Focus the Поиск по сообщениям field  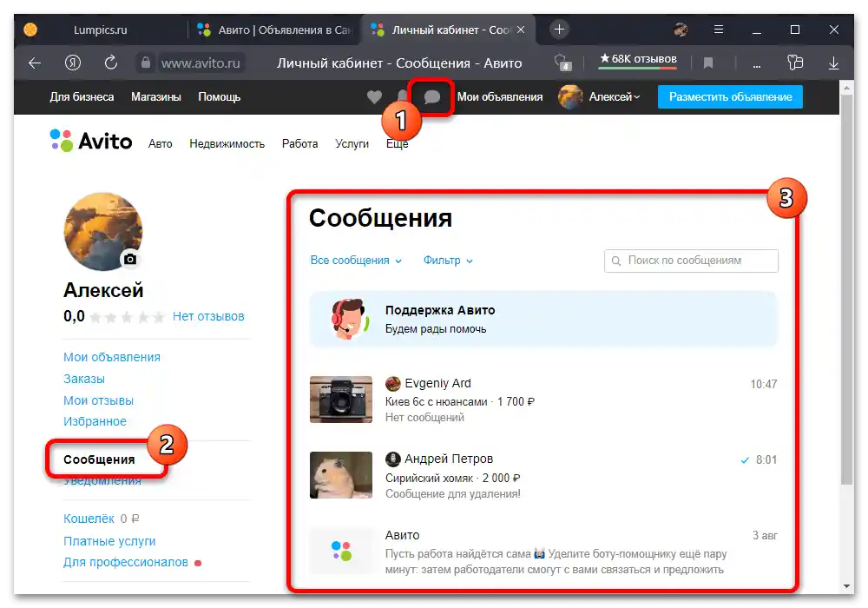point(691,261)
